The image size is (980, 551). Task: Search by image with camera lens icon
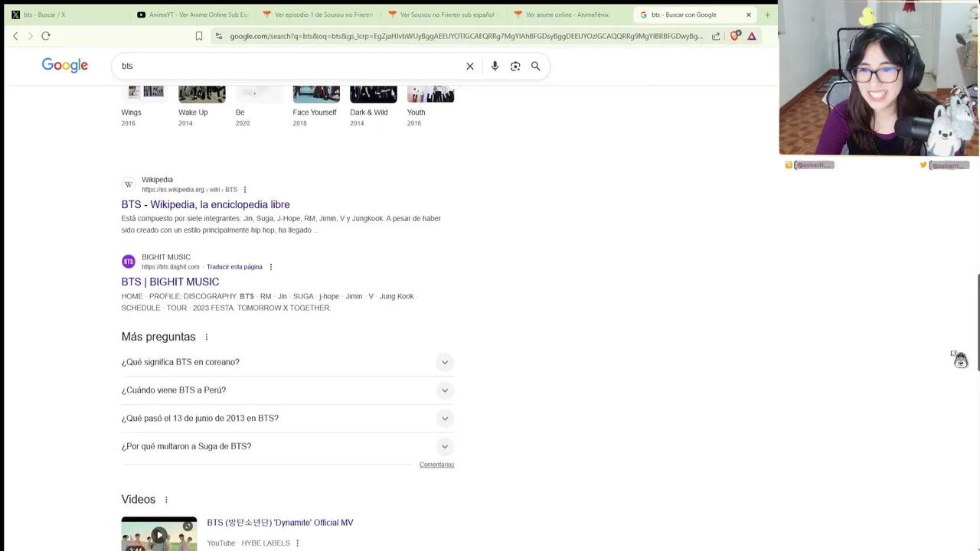click(x=515, y=67)
